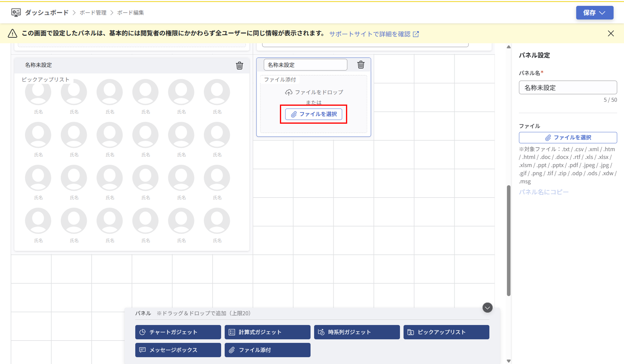
Task: Click ファイルを選択 button inside the file panel
Action: [313, 114]
